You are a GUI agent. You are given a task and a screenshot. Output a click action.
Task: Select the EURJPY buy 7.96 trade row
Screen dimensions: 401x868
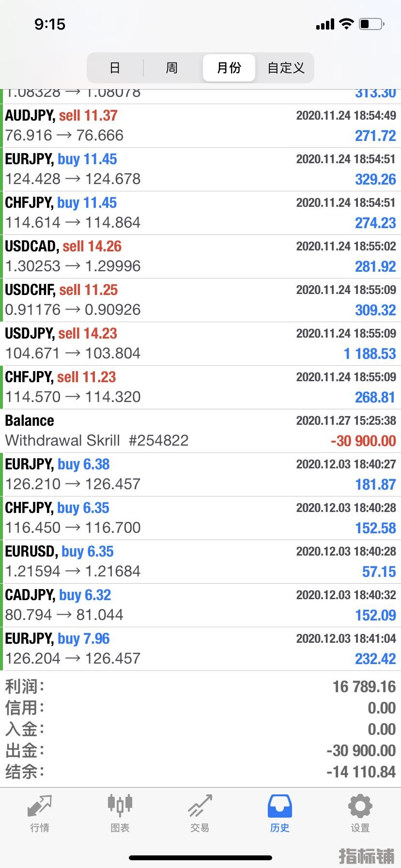[200, 649]
